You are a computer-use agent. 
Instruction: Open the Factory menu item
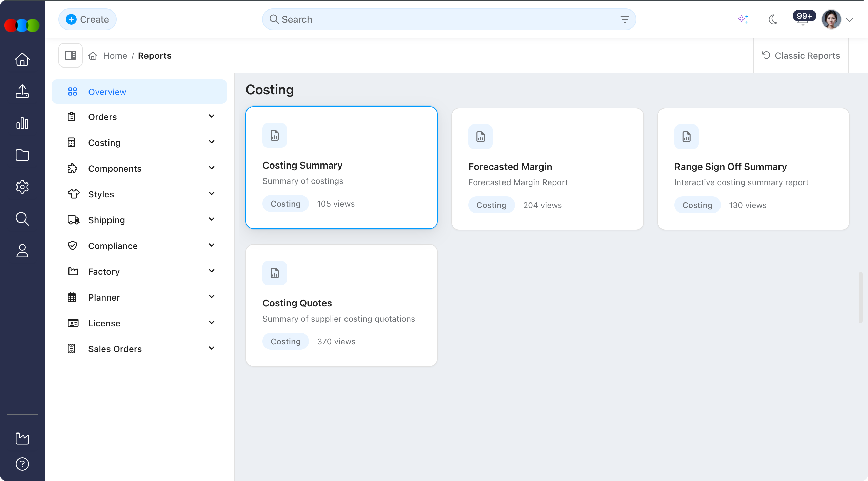pos(139,271)
